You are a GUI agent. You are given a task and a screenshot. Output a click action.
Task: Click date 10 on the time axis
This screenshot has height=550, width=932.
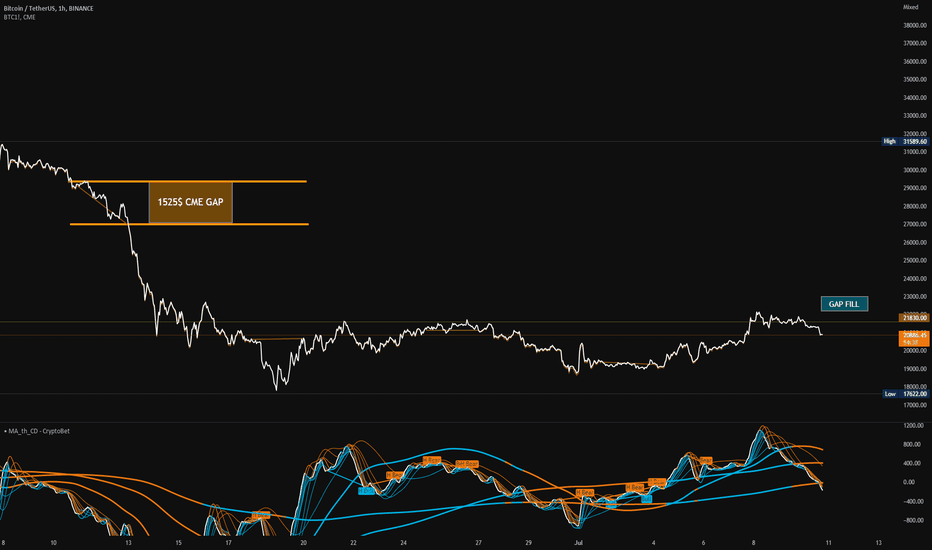(53, 543)
